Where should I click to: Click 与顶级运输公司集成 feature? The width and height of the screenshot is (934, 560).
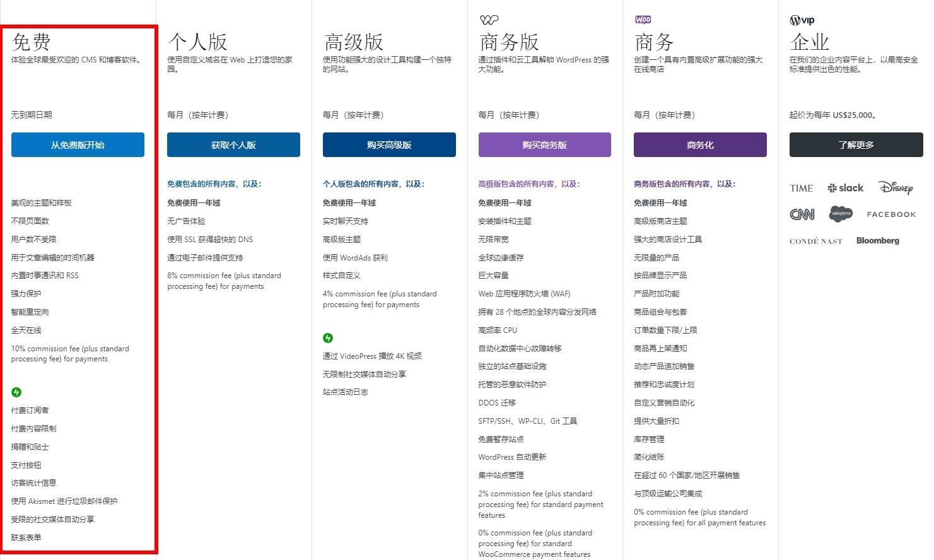click(668, 494)
